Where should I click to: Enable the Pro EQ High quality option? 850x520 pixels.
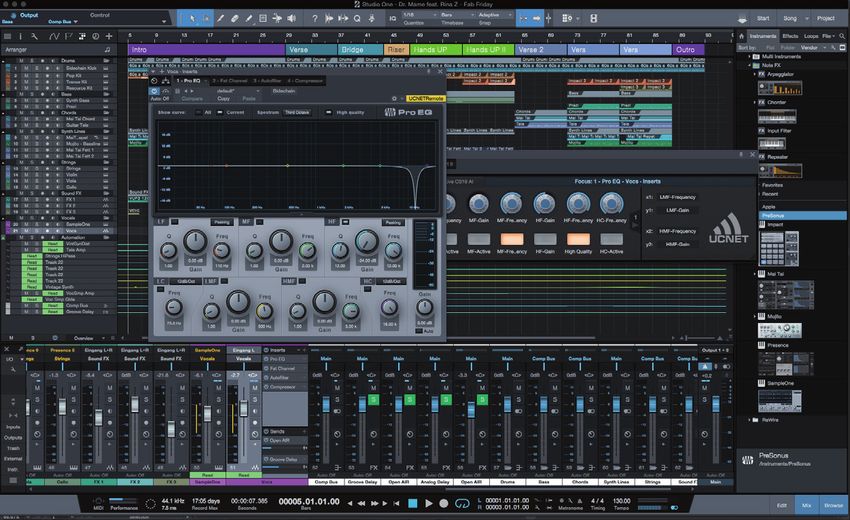pos(329,113)
